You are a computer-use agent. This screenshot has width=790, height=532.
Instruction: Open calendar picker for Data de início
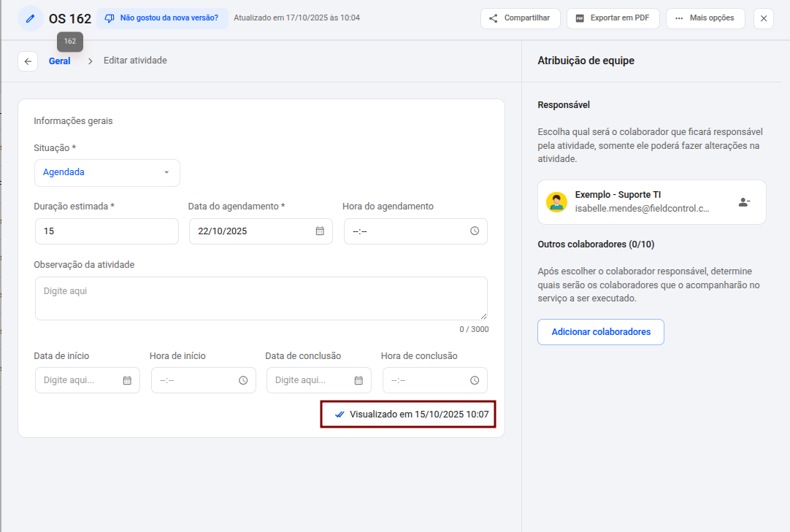[127, 380]
